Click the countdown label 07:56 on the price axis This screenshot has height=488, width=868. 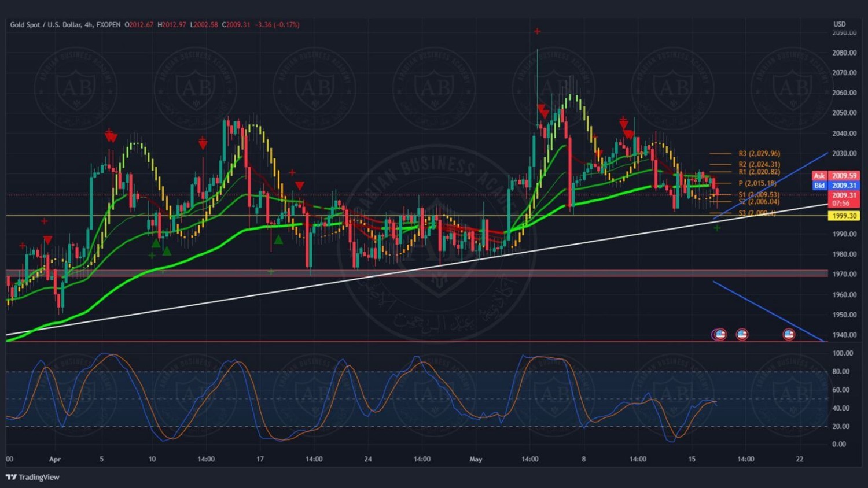tap(841, 204)
